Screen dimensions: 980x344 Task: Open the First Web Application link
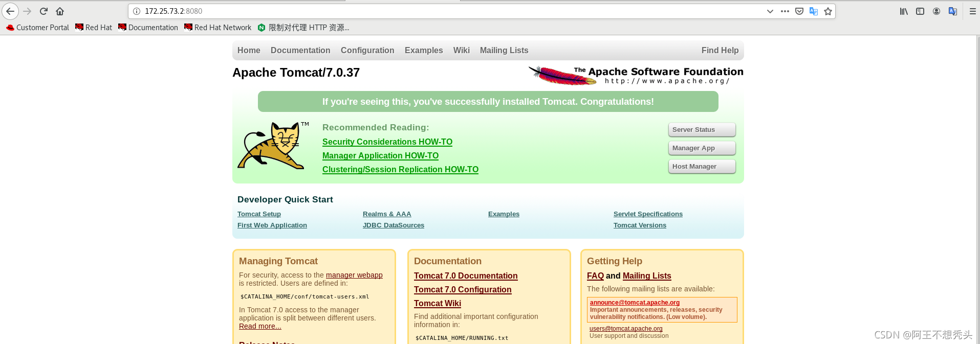pos(272,225)
